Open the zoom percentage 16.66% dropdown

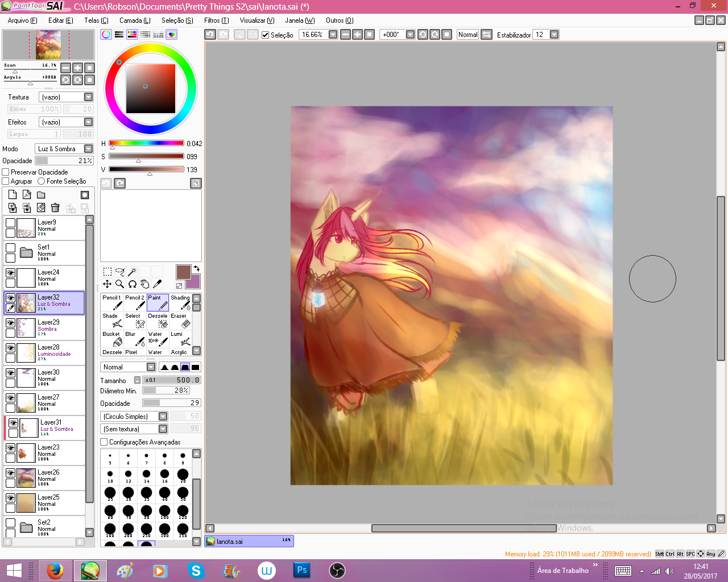[x=333, y=35]
